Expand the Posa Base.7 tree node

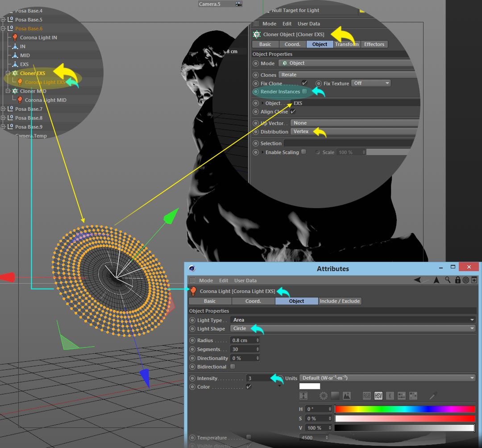(3, 109)
